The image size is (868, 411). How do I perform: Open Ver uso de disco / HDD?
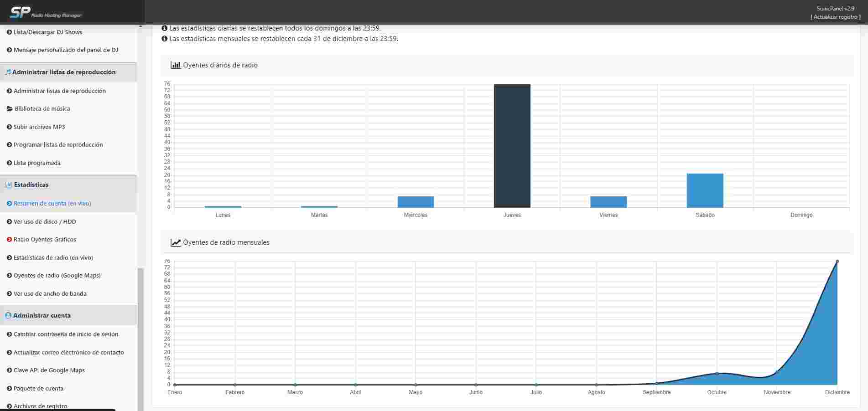pos(45,222)
